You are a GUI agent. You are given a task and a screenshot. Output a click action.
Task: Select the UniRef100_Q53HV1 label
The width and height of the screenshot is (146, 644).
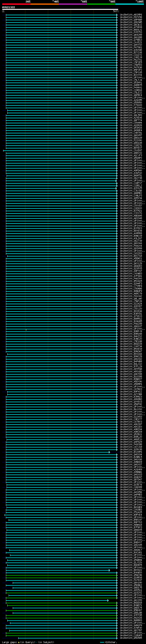click(131, 82)
